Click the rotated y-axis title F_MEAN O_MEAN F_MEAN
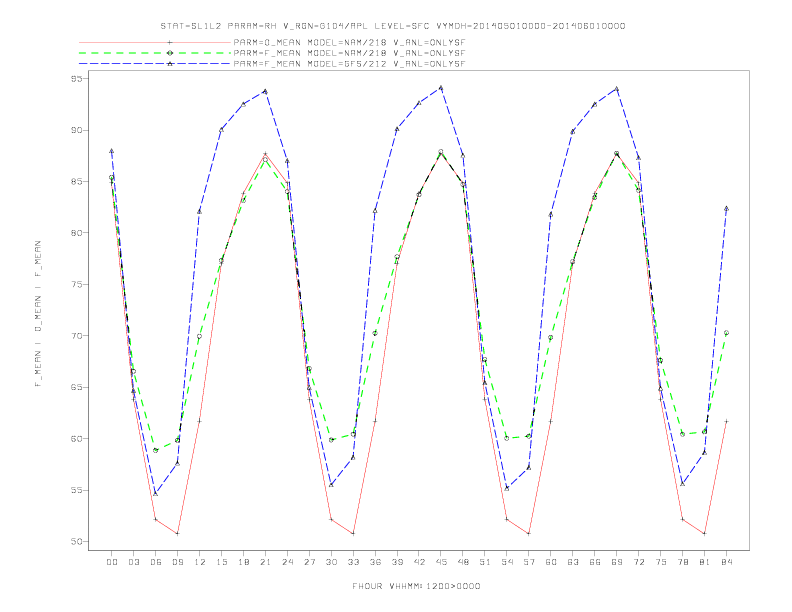 click(x=38, y=314)
